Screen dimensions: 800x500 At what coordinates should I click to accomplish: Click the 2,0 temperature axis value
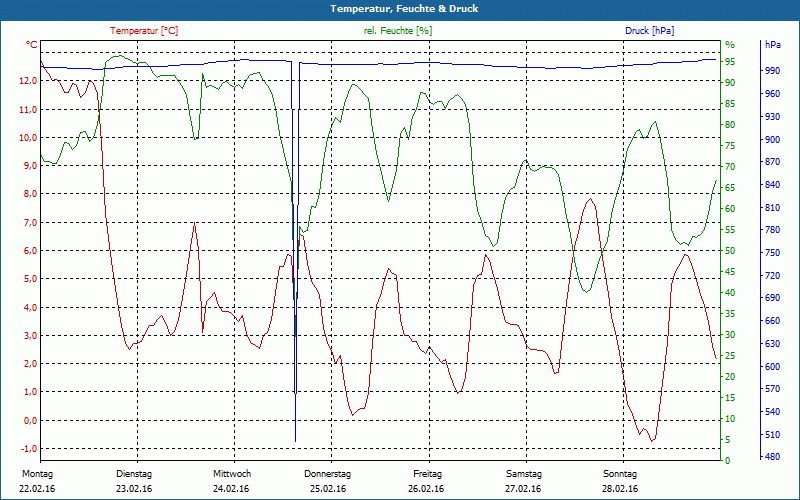pos(30,364)
